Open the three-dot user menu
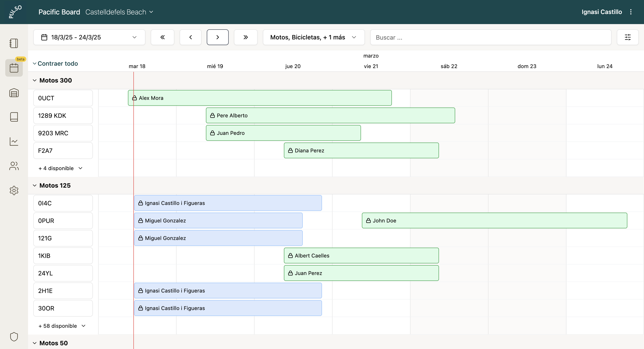 point(631,12)
